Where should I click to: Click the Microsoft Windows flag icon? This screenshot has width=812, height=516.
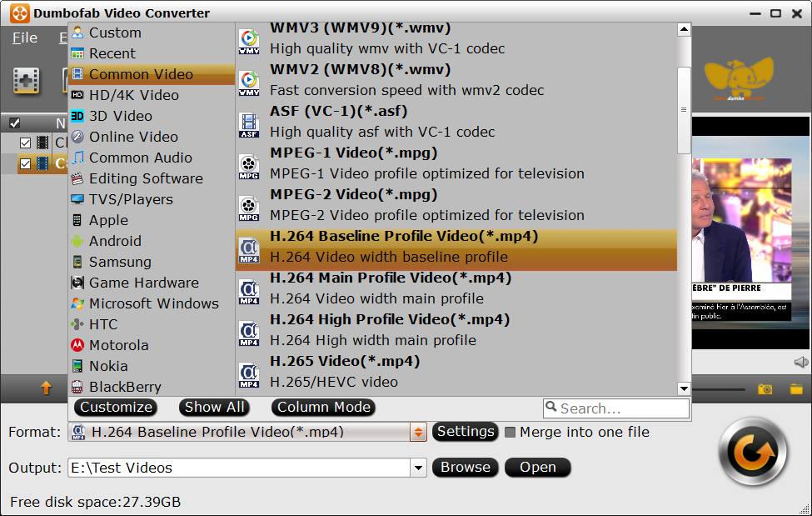pyautogui.click(x=77, y=303)
